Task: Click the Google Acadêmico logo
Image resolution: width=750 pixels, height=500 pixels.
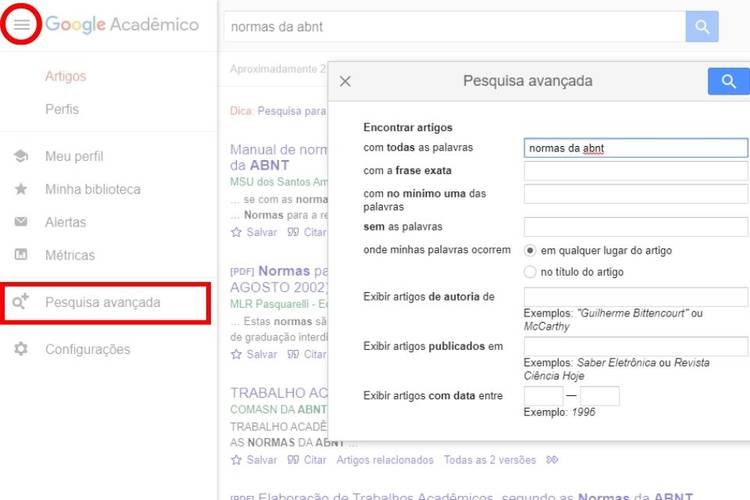Action: tap(122, 24)
